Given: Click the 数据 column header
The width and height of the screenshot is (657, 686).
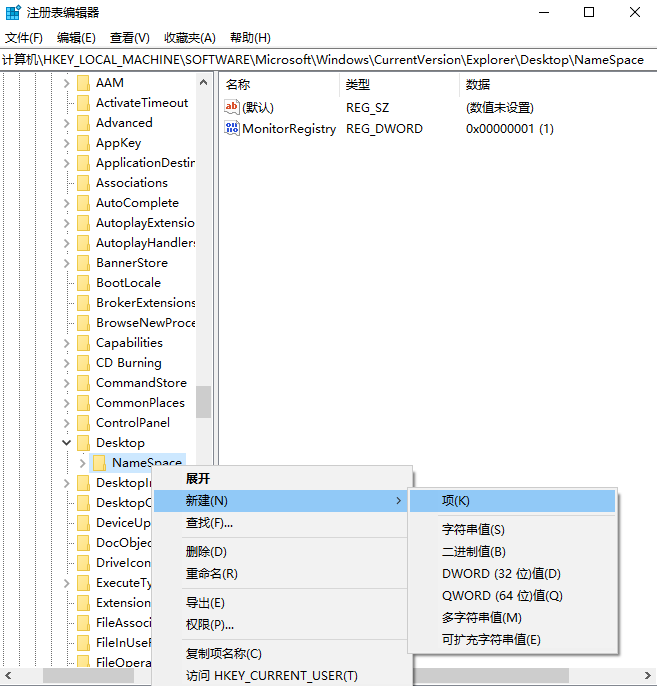Looking at the screenshot, I should 478,84.
